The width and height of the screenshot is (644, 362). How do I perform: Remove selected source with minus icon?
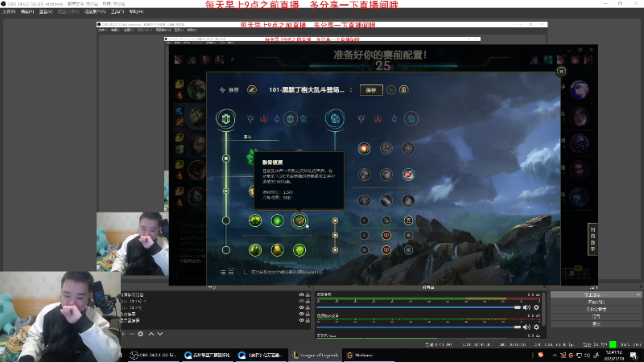(132, 334)
